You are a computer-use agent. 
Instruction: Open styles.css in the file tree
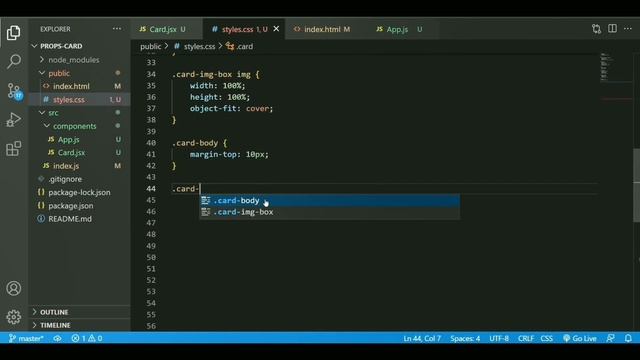pyautogui.click(x=80, y=100)
